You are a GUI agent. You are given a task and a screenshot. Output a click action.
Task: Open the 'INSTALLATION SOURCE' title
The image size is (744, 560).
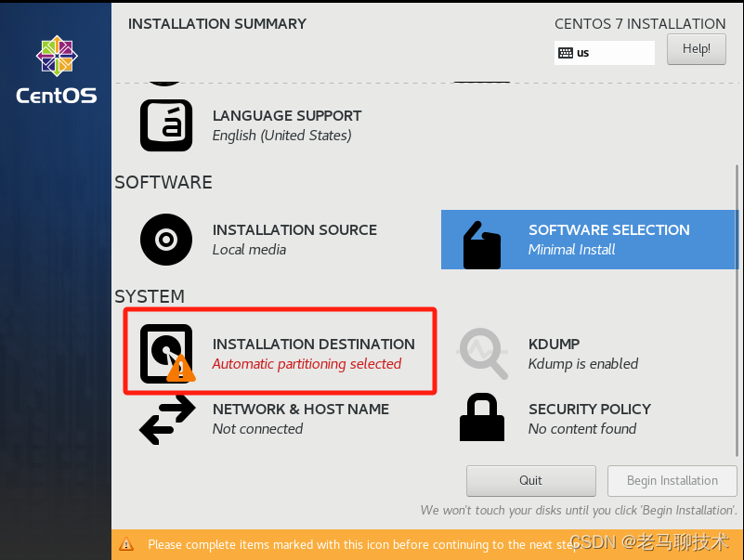(x=294, y=229)
